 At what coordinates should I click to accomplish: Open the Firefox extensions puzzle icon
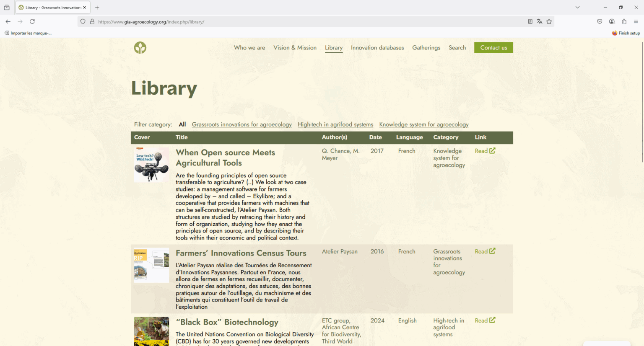coord(624,21)
